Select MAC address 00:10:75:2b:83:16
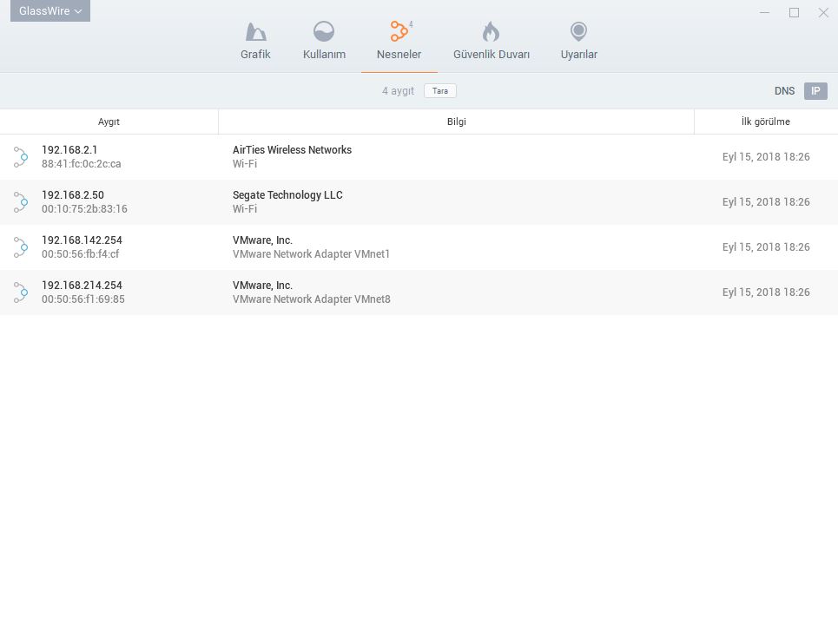This screenshot has height=644, width=838. point(84,209)
